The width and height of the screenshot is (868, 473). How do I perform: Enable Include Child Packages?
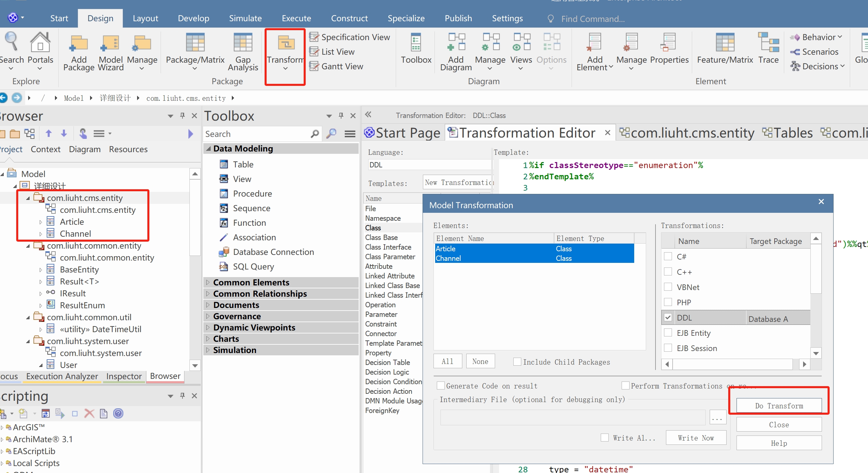tap(517, 362)
